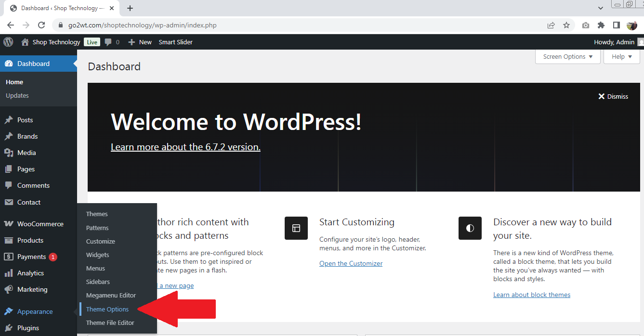This screenshot has width=644, height=336.
Task: Open Themes in Appearance submenu
Action: pyautogui.click(x=97, y=214)
